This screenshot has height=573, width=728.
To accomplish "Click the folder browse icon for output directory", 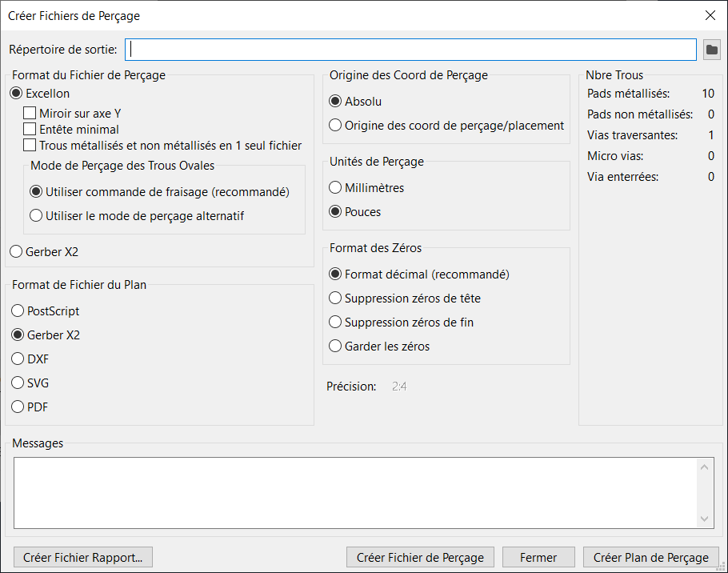I will tap(711, 50).
